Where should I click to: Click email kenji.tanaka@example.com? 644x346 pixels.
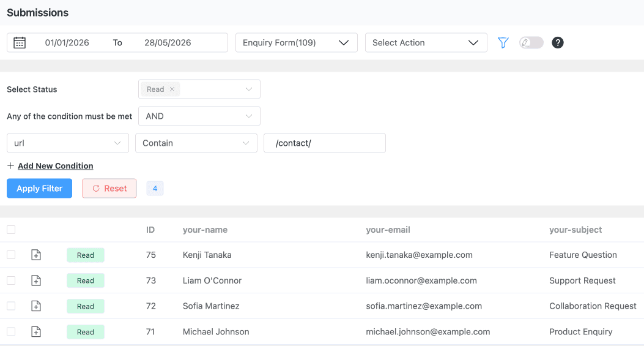pos(419,255)
